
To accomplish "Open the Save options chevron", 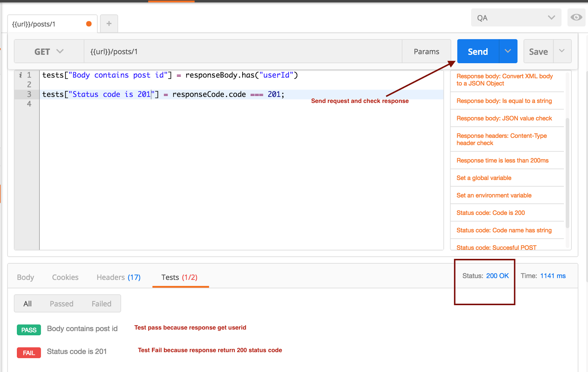I will click(x=562, y=51).
